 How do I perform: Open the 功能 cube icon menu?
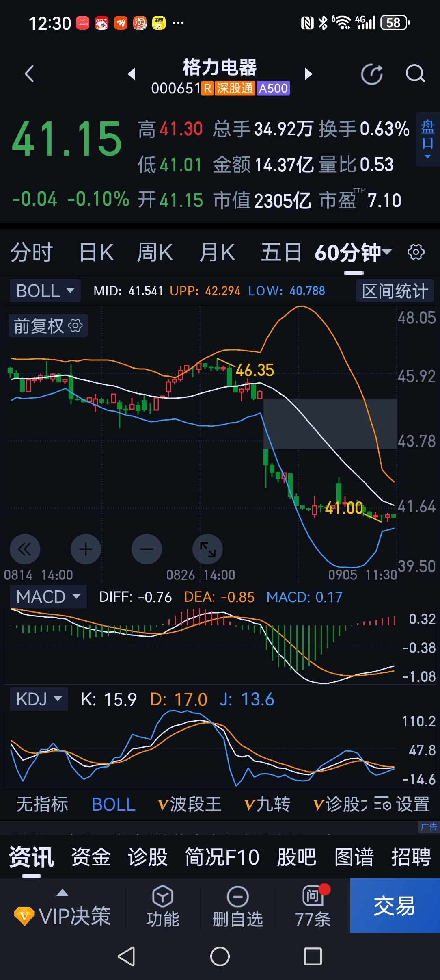click(163, 906)
